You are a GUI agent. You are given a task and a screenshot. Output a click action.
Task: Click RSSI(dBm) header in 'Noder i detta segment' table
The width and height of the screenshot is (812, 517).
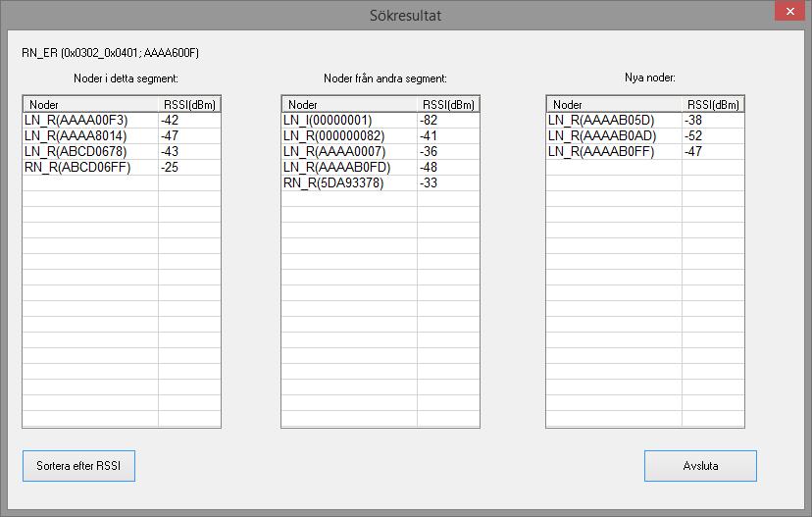pos(189,105)
